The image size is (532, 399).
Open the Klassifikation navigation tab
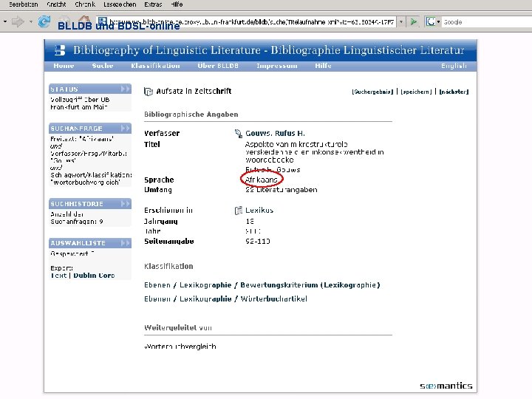point(155,66)
